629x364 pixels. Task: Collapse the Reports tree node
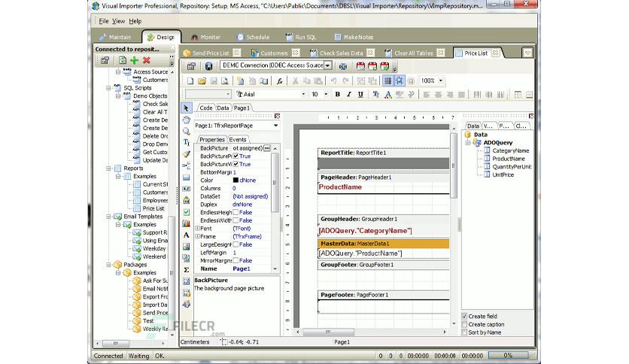click(108, 168)
